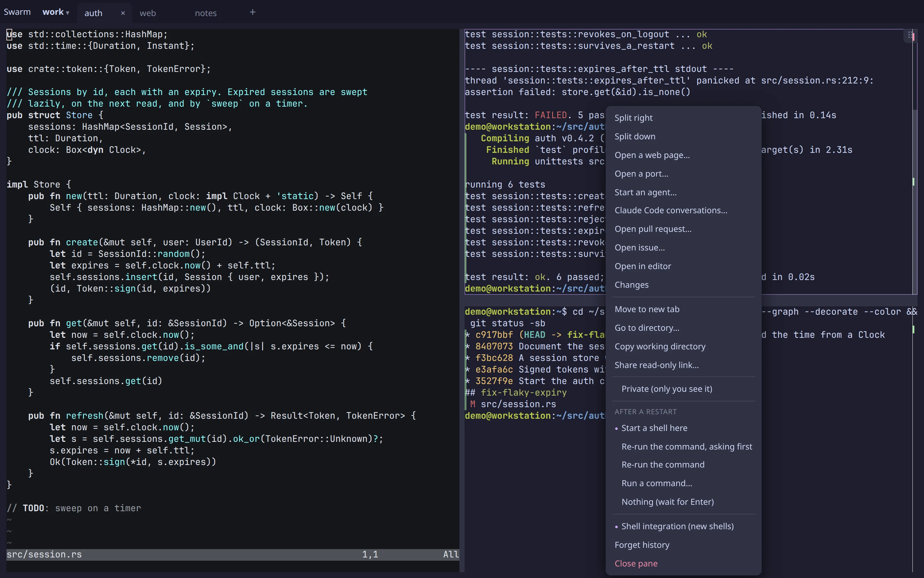Choose Split down from the menu
Screen dimensions: 924x578
(683, 136)
